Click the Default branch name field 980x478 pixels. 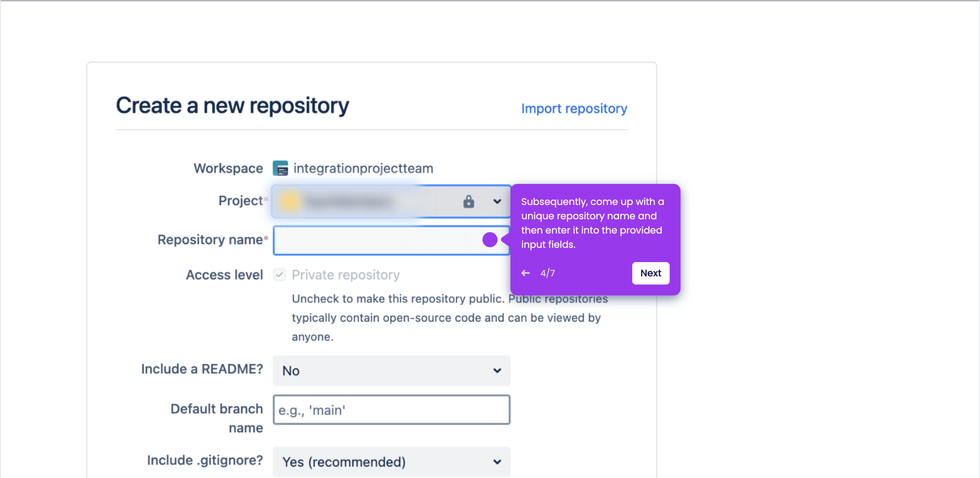[x=391, y=410]
